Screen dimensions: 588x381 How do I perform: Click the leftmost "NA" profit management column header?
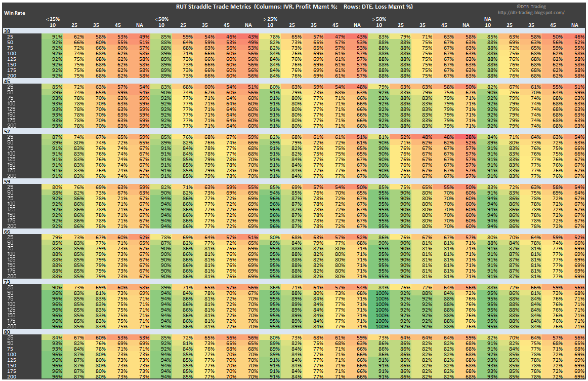click(x=140, y=24)
